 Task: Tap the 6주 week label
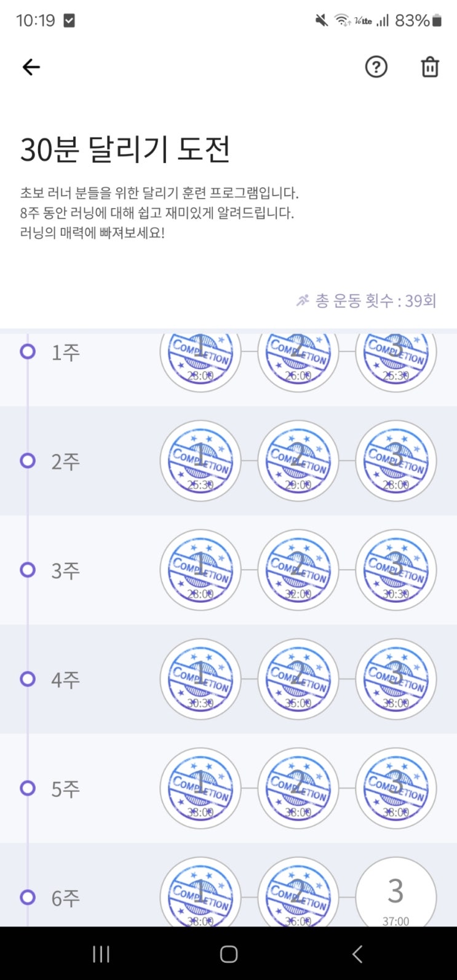point(65,898)
